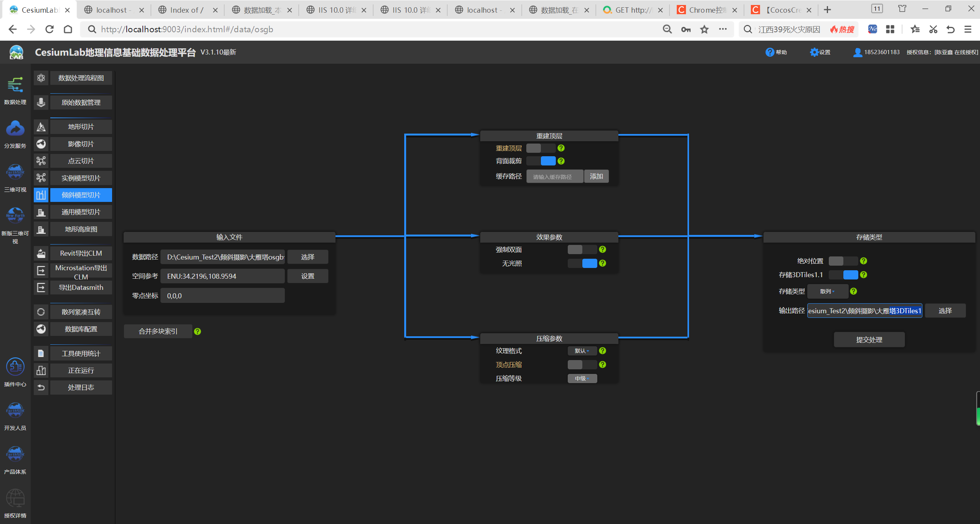Click the chart icon beside 正在运行

pos(41,370)
